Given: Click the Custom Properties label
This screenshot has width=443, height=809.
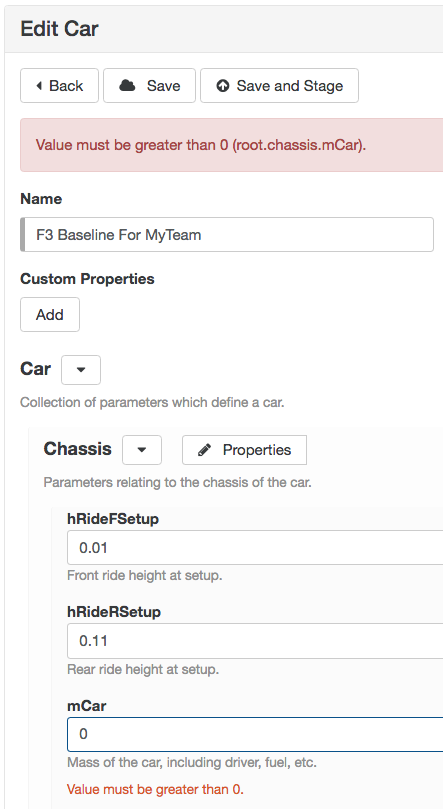Looking at the screenshot, I should tap(87, 279).
